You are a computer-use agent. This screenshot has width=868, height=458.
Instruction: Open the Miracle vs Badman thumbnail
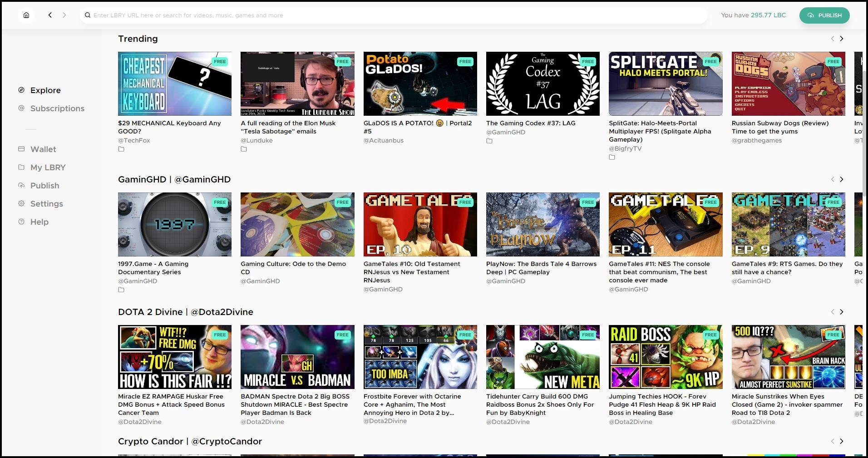click(297, 357)
